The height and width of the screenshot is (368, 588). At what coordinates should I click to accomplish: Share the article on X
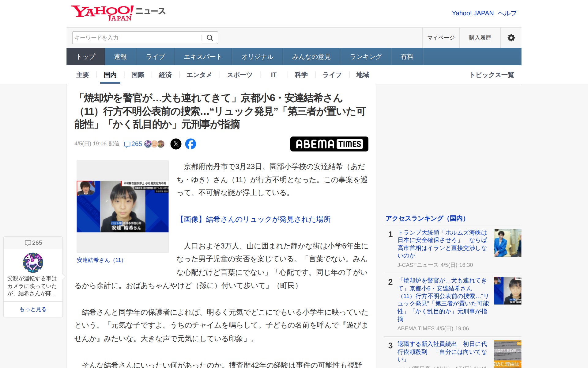176,144
